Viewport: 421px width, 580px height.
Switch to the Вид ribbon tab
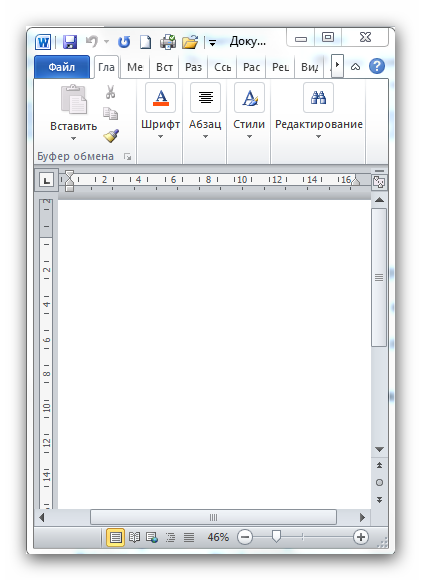tap(309, 67)
